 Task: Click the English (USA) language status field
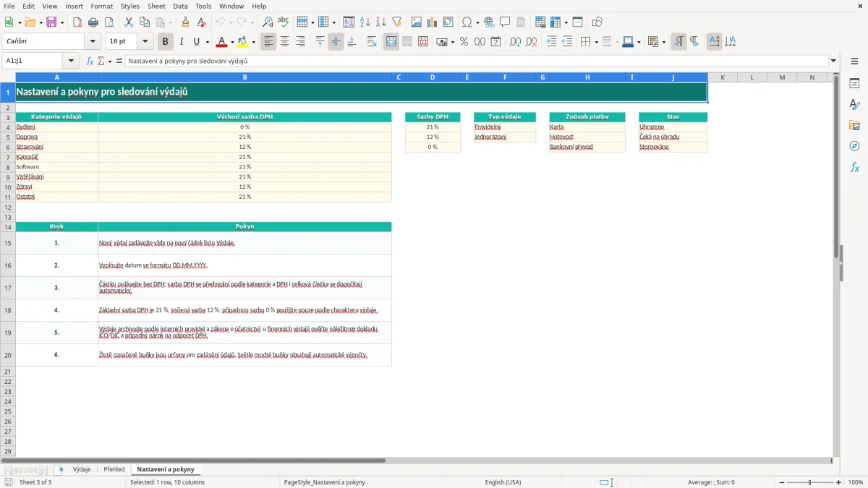click(503, 482)
